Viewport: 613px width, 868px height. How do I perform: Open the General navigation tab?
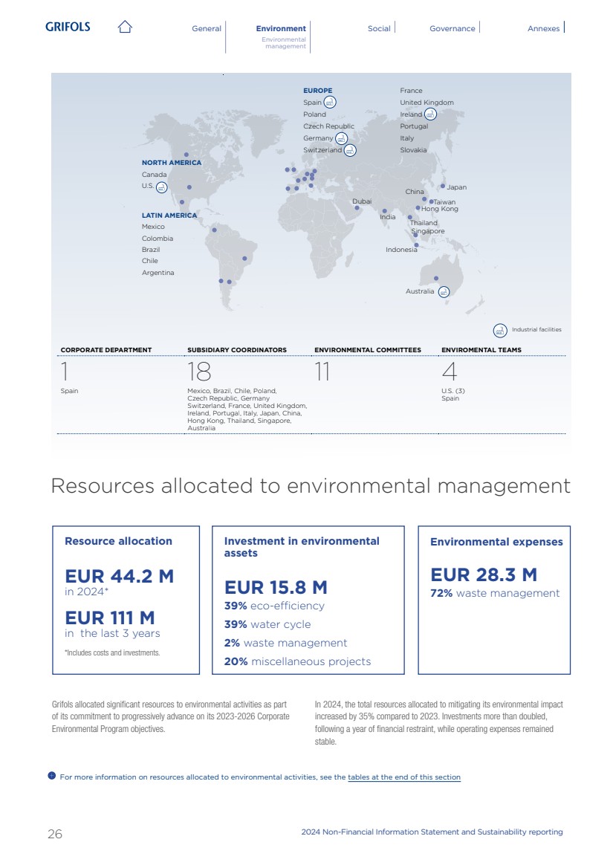point(207,28)
